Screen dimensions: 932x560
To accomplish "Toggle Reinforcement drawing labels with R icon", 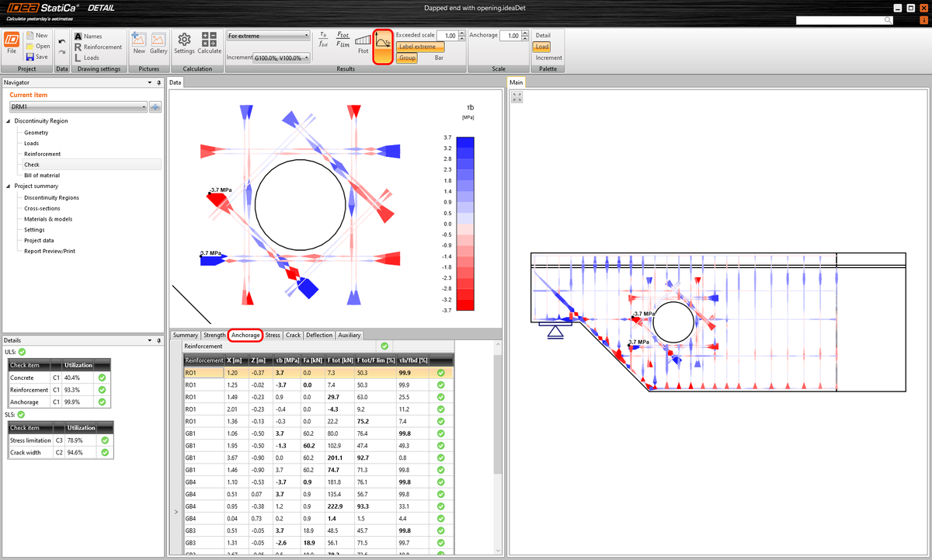I will pyautogui.click(x=78, y=47).
